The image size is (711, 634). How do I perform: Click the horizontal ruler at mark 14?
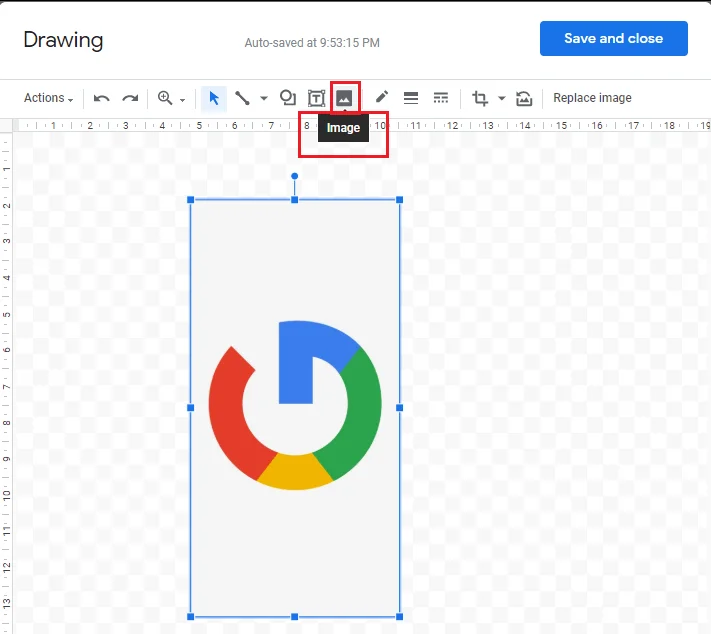click(x=525, y=126)
